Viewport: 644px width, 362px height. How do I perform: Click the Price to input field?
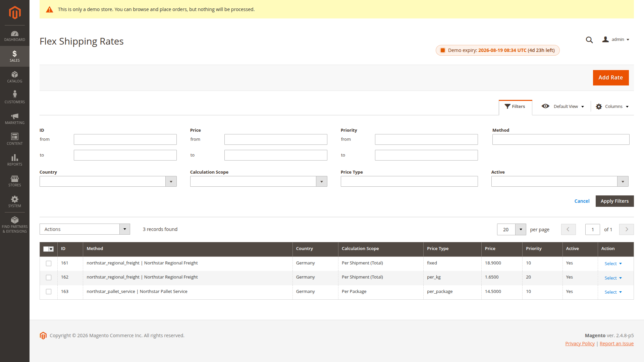click(x=276, y=155)
